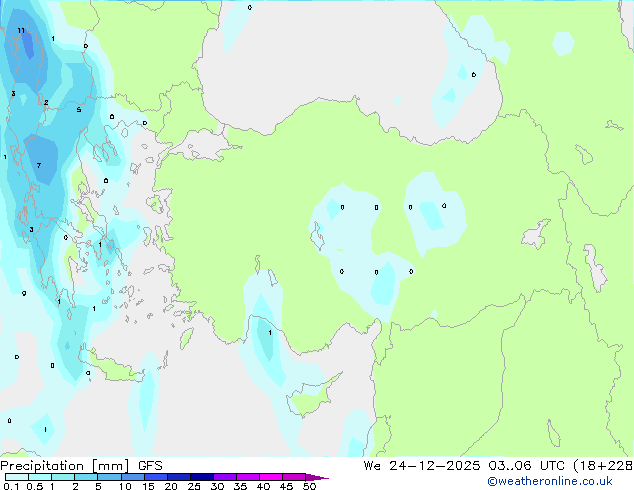Click legend label '25'
Viewport: 634px width, 490px height.
click(x=194, y=486)
